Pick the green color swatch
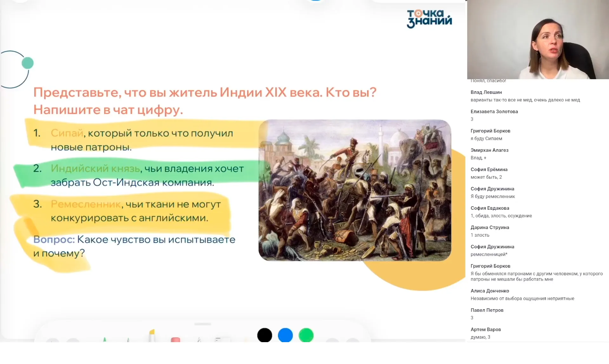This screenshot has height=364, width=609. [x=306, y=335]
